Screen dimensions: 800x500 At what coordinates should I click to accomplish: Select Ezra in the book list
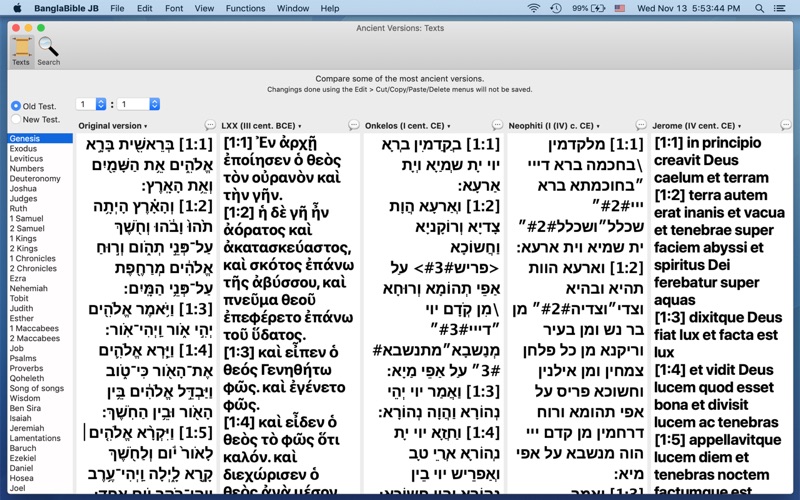40,278
